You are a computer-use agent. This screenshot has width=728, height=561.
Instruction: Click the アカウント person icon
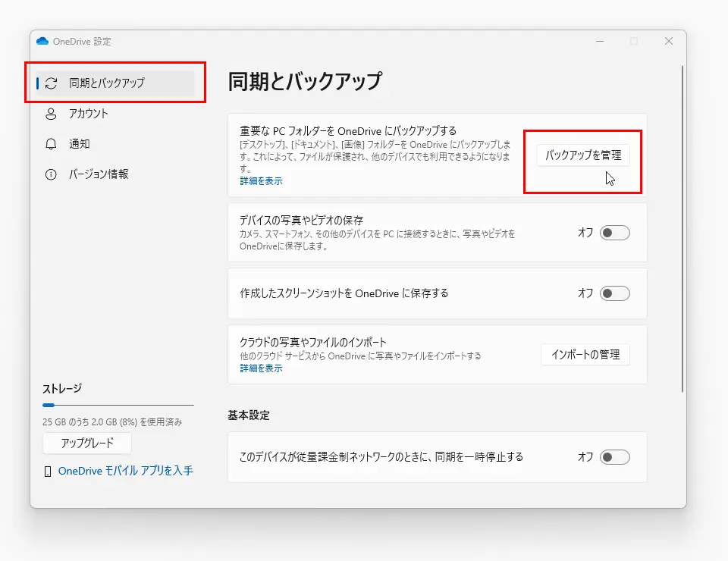pos(52,114)
